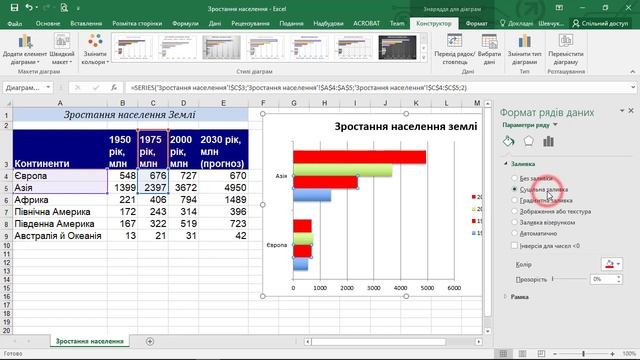
Task: Expand the 'Рамка' section
Action: click(506, 297)
